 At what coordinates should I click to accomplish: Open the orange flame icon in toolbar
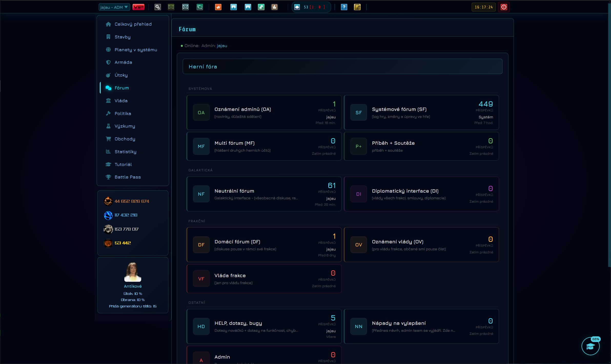pos(218,7)
